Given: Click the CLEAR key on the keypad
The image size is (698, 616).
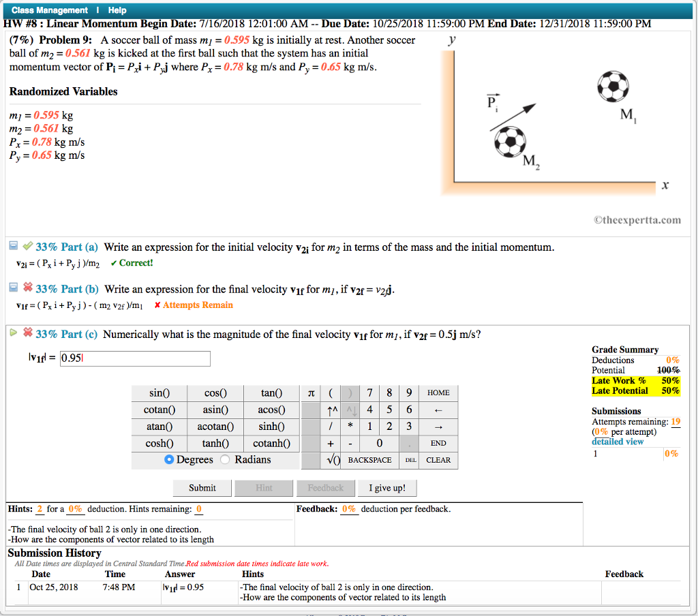Looking at the screenshot, I should [x=438, y=460].
